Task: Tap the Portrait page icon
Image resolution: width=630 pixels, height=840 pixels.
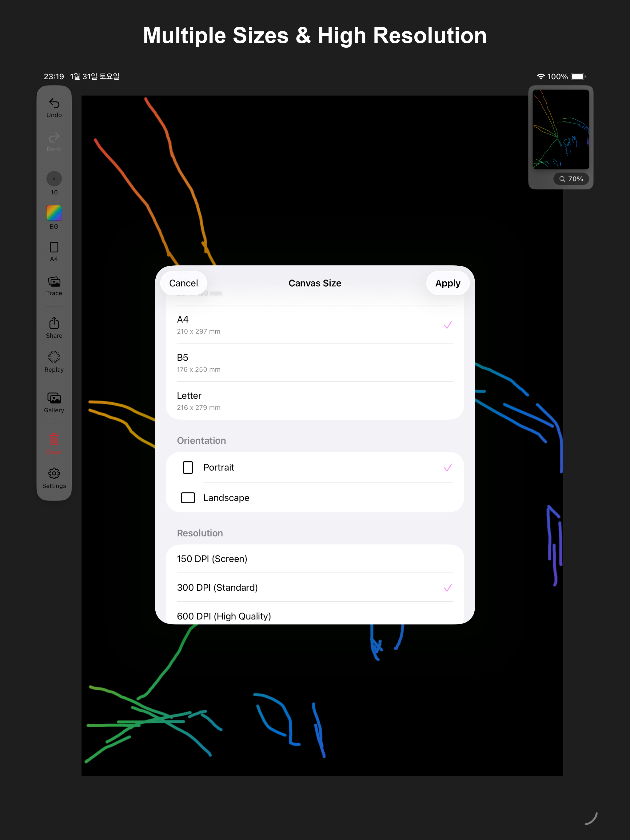Action: pyautogui.click(x=188, y=467)
